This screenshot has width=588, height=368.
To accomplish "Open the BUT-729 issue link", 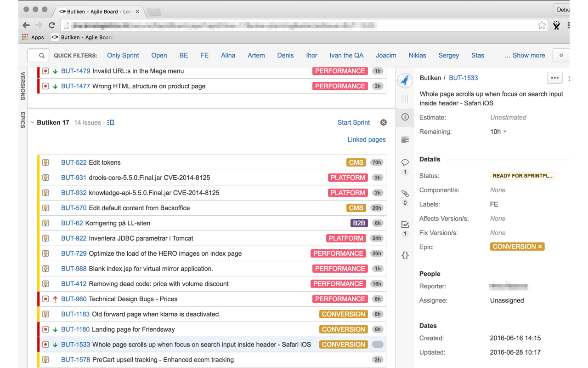I will (x=74, y=253).
